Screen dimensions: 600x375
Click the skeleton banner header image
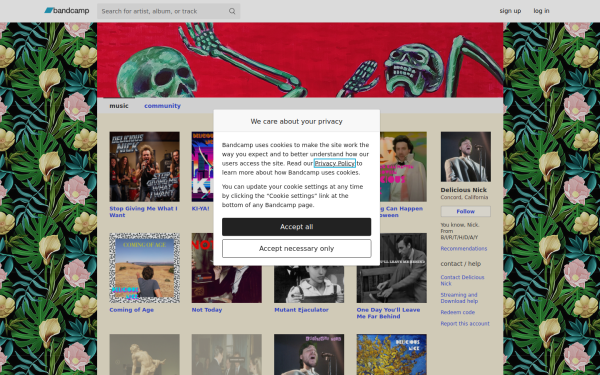click(300, 60)
